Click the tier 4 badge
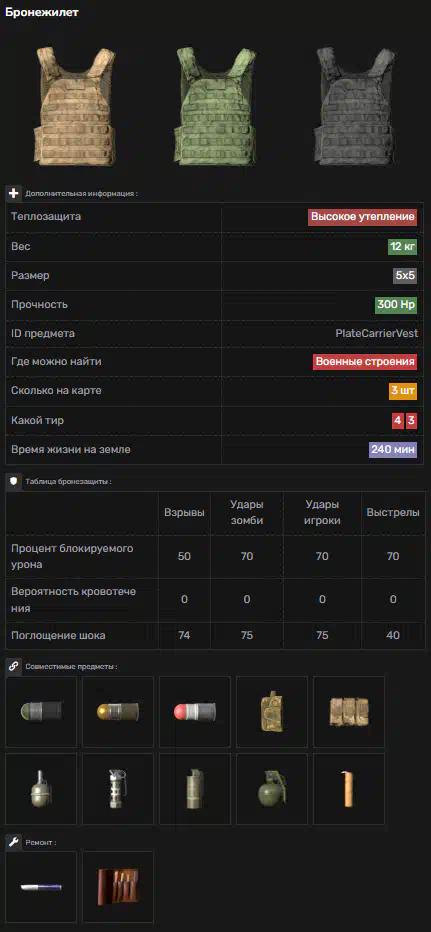The height and width of the screenshot is (932, 431). [x=397, y=421]
